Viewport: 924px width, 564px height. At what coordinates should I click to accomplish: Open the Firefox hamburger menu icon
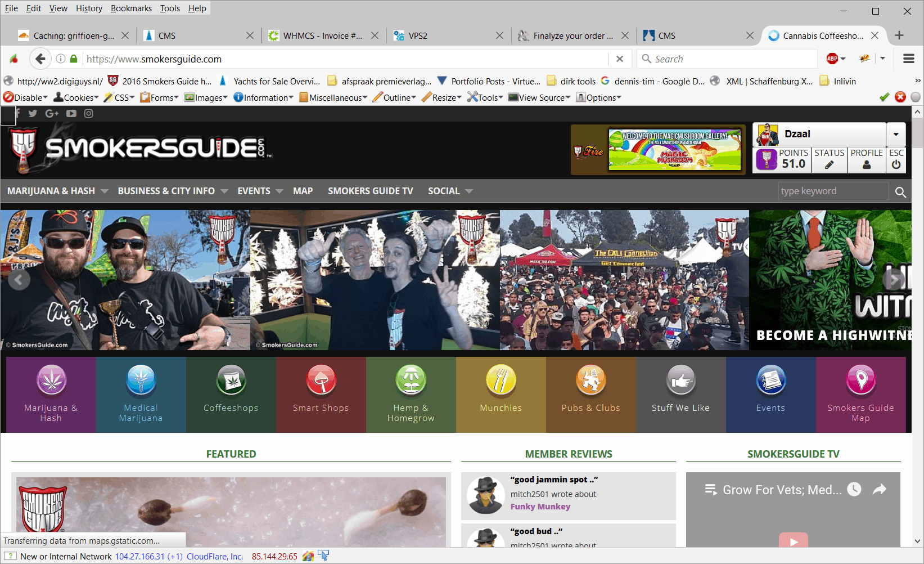(x=909, y=59)
